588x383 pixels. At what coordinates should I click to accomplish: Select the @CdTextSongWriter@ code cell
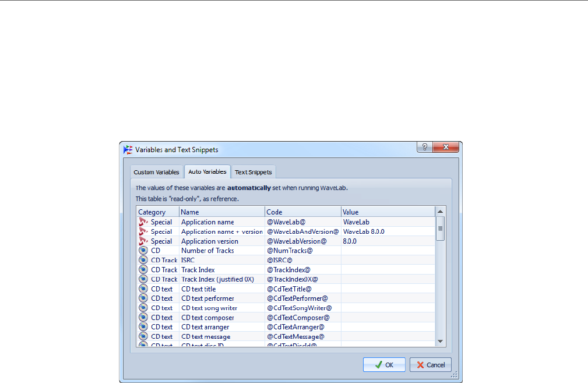303,308
